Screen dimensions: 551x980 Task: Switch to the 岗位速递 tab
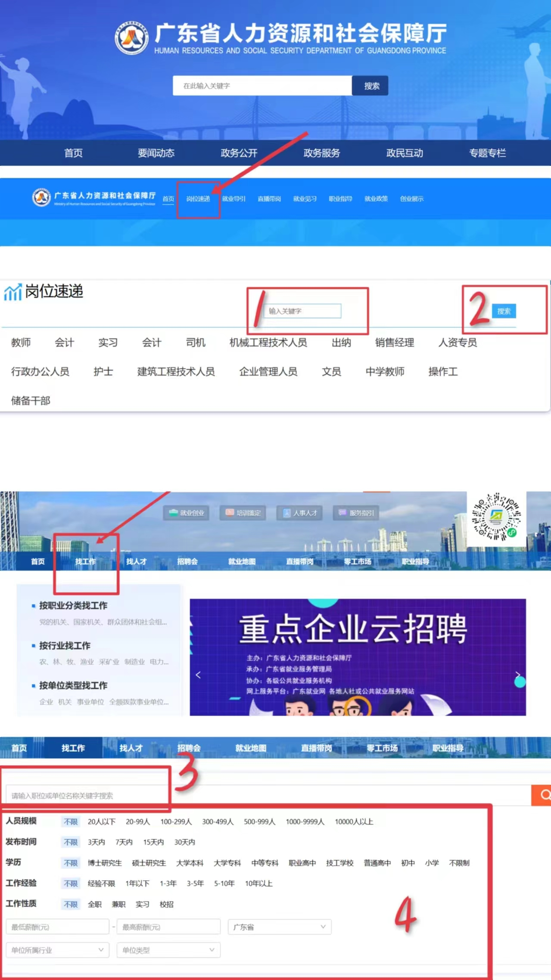198,199
